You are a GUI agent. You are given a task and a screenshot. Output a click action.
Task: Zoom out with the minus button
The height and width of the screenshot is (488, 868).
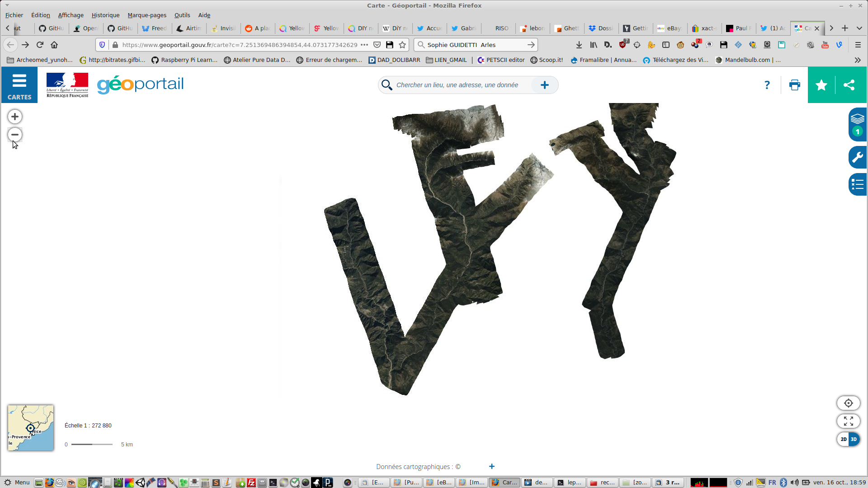[15, 135]
